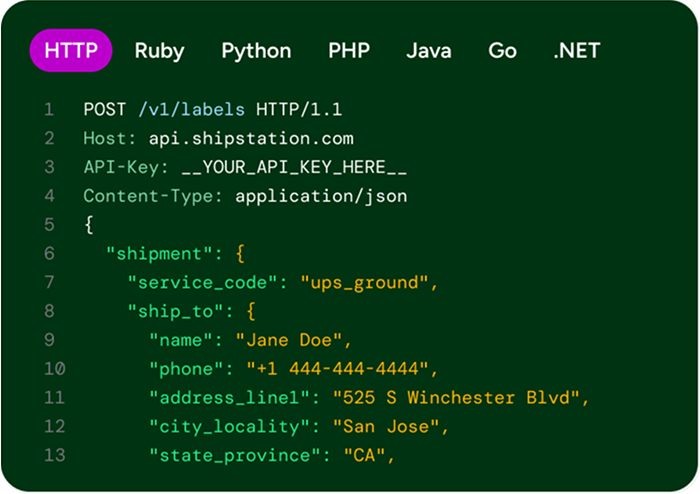Click the "shipment" key on line 6
Screen dimensions: 700x494
point(158,254)
